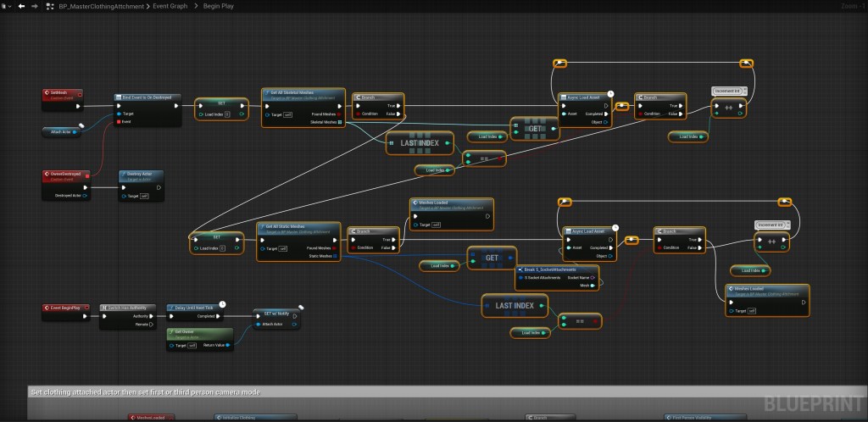Open the navigation history dropdown arrow
Viewport: 868px width, 422px height.
[x=8, y=6]
